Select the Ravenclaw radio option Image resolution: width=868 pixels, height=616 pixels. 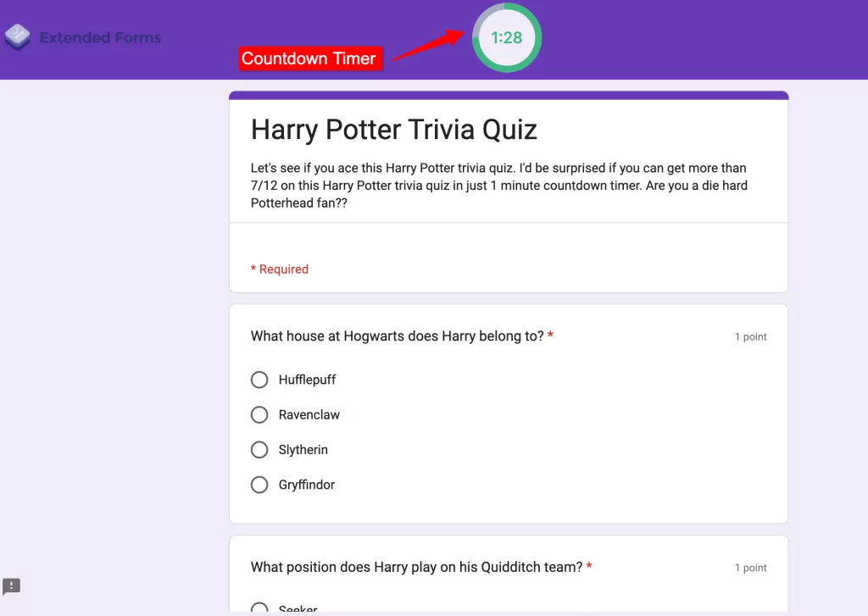[259, 414]
